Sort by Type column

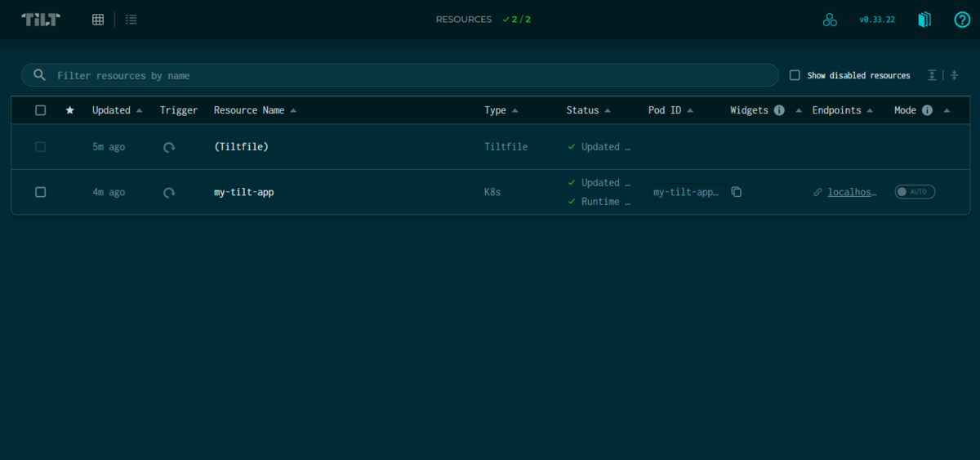501,110
